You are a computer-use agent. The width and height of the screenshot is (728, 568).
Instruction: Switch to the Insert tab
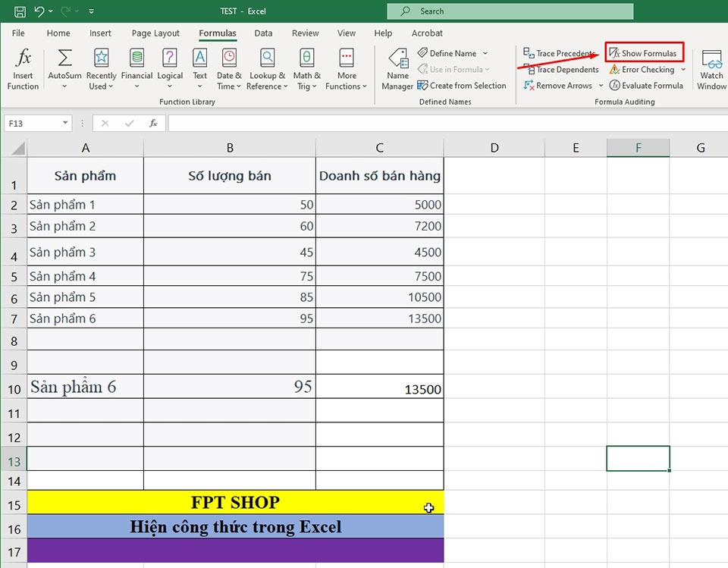100,33
